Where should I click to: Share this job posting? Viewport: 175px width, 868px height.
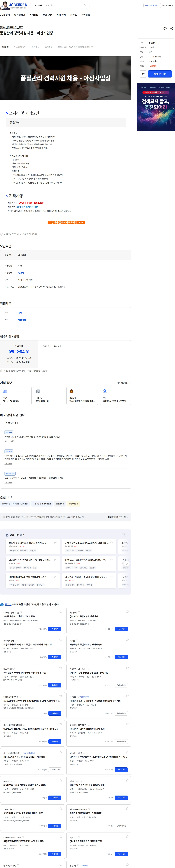pyautogui.click(x=172, y=29)
